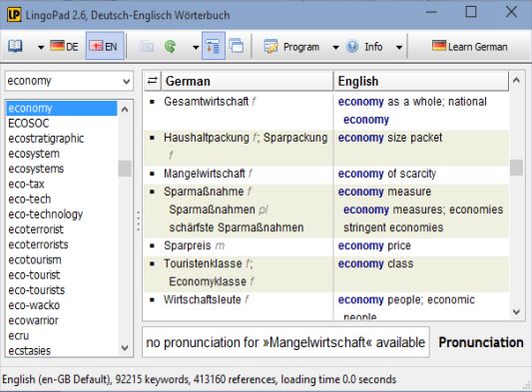This screenshot has width=532, height=392.
Task: Toggle the list layout view icon
Action: 213,46
